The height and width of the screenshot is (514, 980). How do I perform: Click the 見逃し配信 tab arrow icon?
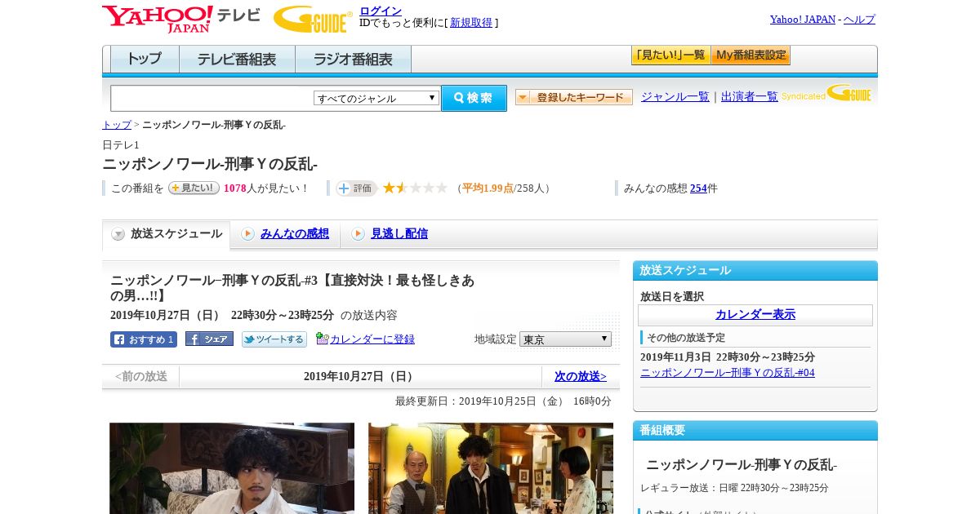pos(358,234)
